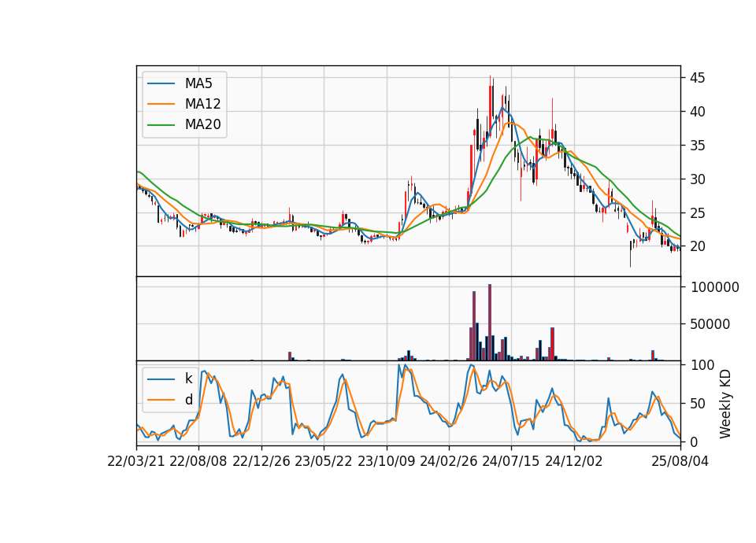Click the blue MA5 legend line sample
Screen dimensions: 756x543
(161, 83)
